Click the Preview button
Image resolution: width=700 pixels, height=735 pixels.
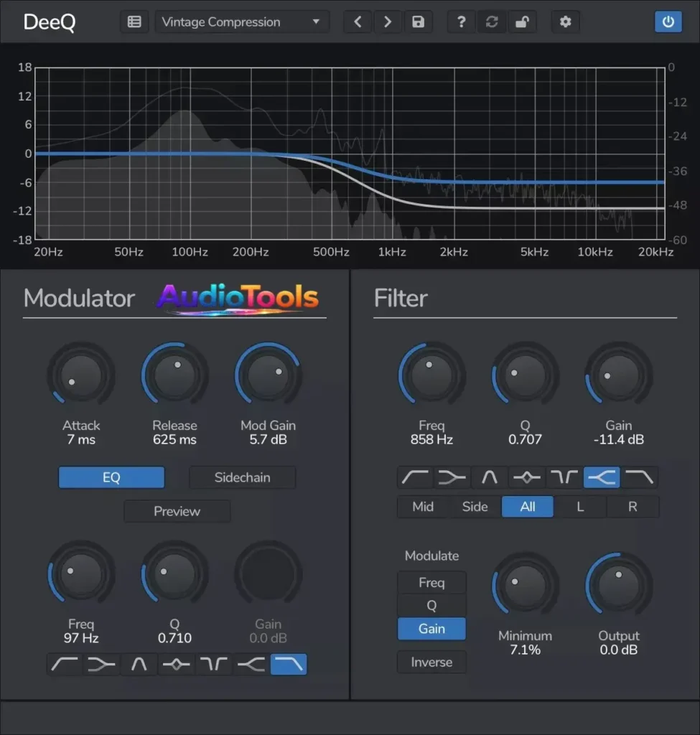[x=177, y=511]
